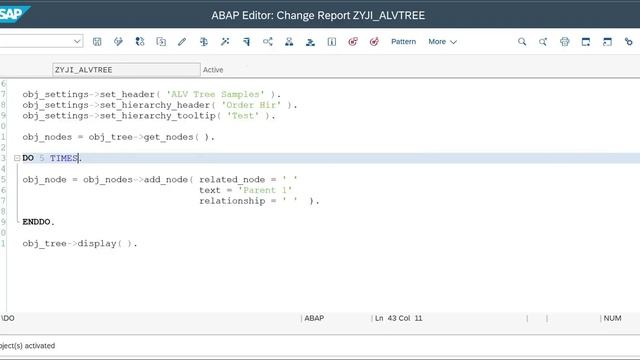Click the NUM indicator in status bar
This screenshot has width=640, height=360.
point(612,318)
